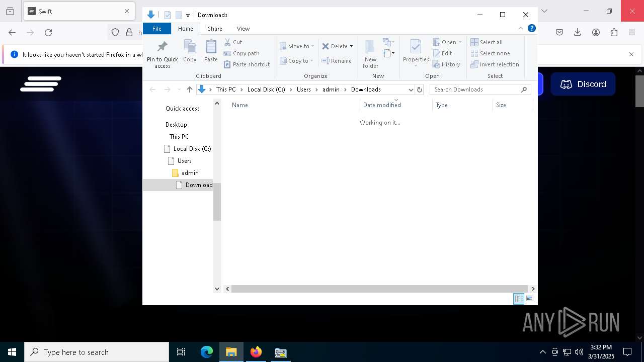Click Local Disk (C:) breadcrumb
The width and height of the screenshot is (644, 362).
tap(266, 89)
